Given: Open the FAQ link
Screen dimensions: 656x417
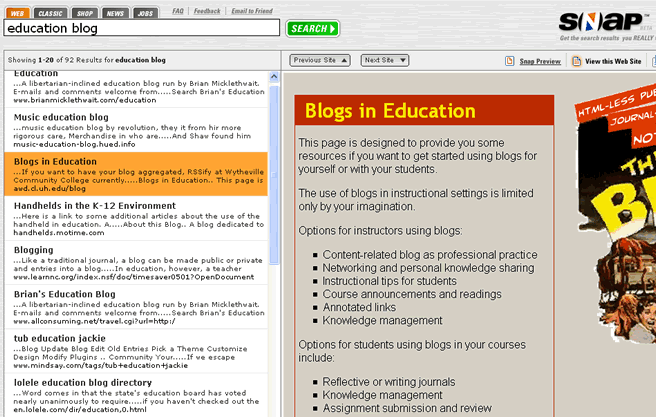Looking at the screenshot, I should (178, 11).
